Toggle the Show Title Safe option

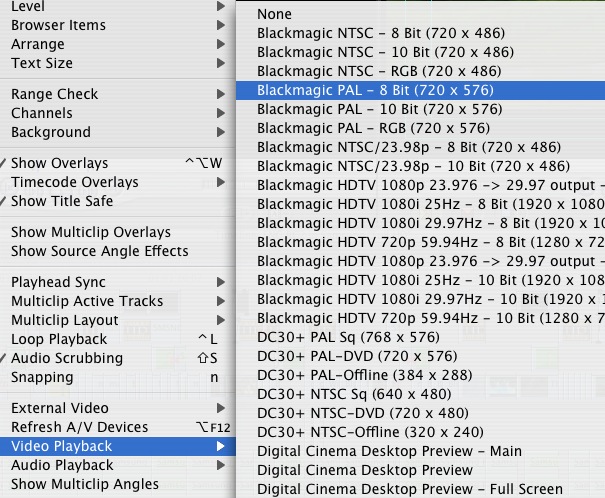(x=118, y=201)
